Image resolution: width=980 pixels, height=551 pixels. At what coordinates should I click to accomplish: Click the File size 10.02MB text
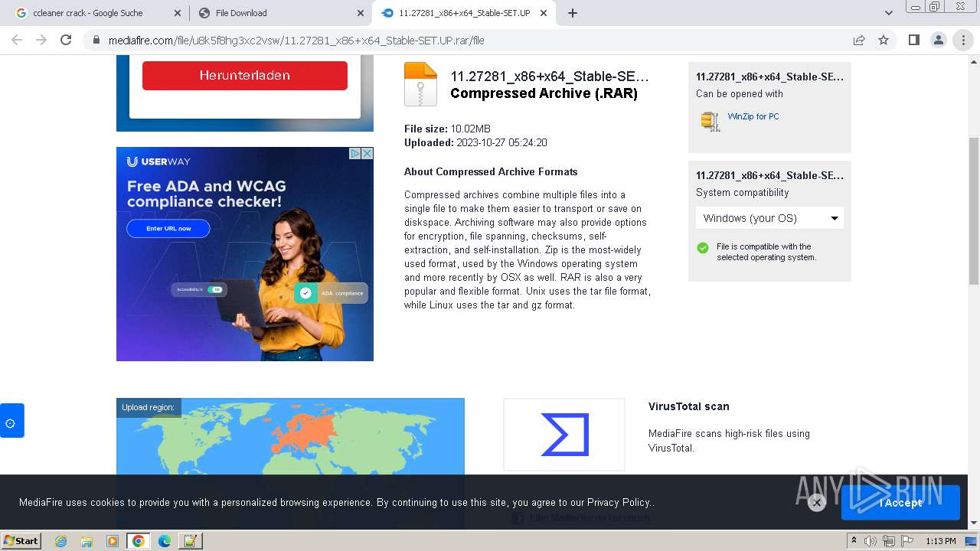[x=447, y=129]
